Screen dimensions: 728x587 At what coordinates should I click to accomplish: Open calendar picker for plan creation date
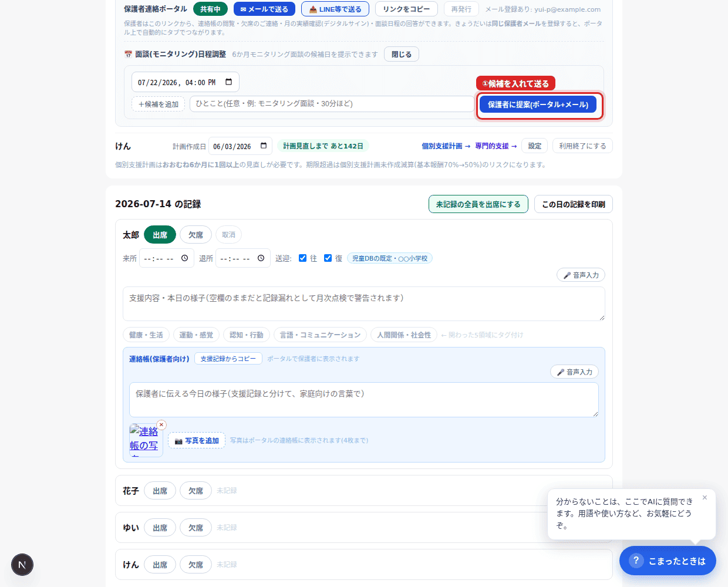[264, 146]
